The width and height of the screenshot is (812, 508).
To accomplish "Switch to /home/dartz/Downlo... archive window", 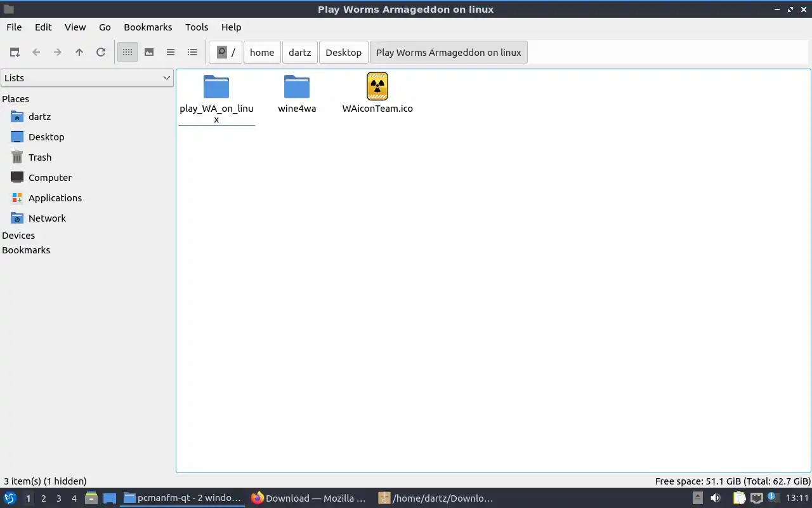I will [436, 498].
